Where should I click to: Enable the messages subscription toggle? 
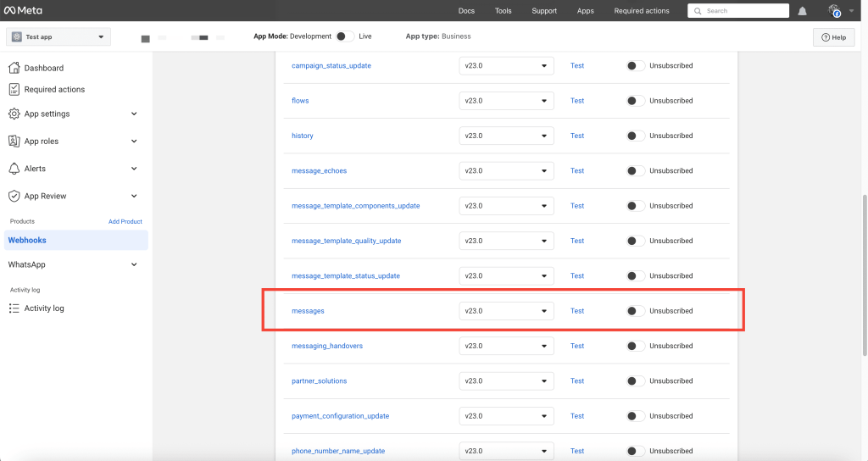[x=635, y=311]
